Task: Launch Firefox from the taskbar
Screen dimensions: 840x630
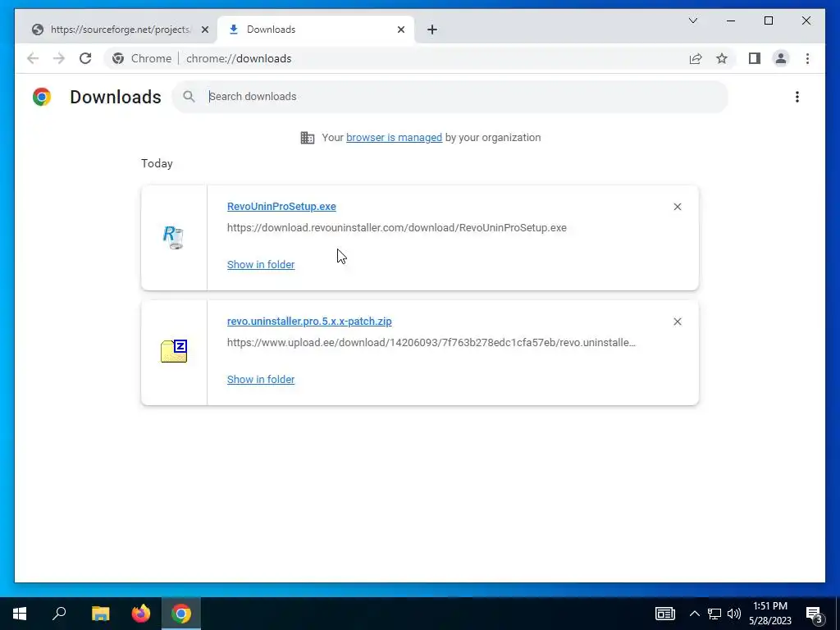Action: point(141,614)
